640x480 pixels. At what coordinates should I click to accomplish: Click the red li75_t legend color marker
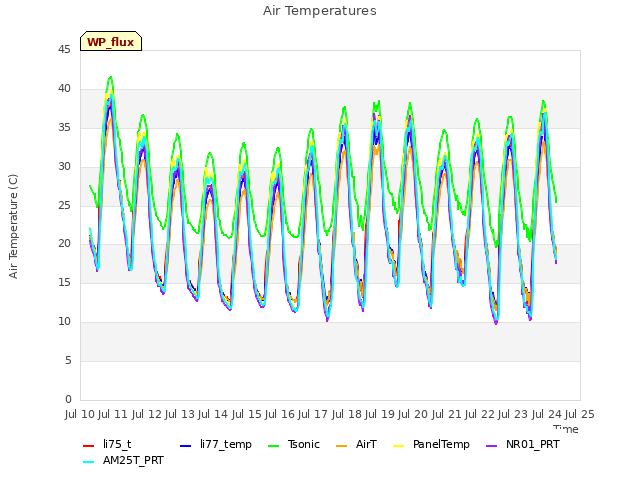click(x=88, y=446)
